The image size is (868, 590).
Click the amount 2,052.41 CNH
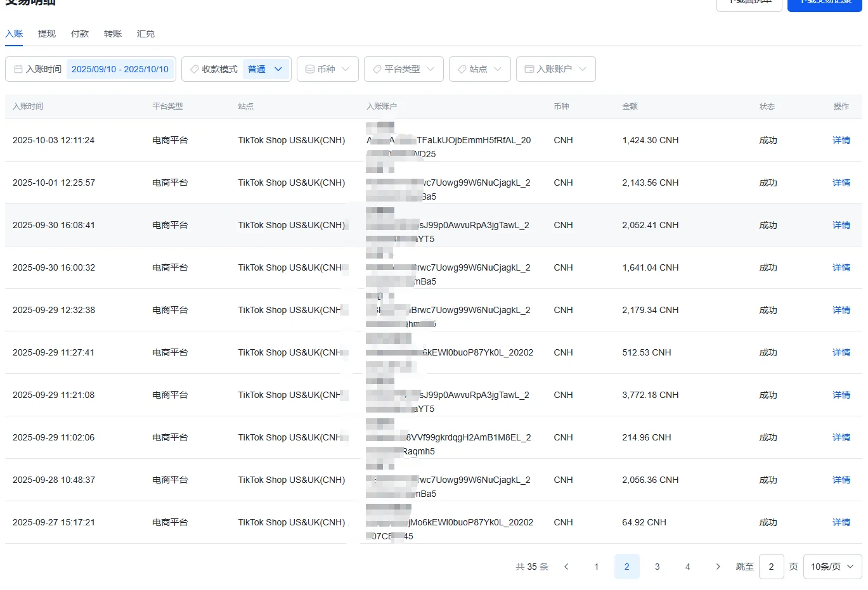[651, 225]
